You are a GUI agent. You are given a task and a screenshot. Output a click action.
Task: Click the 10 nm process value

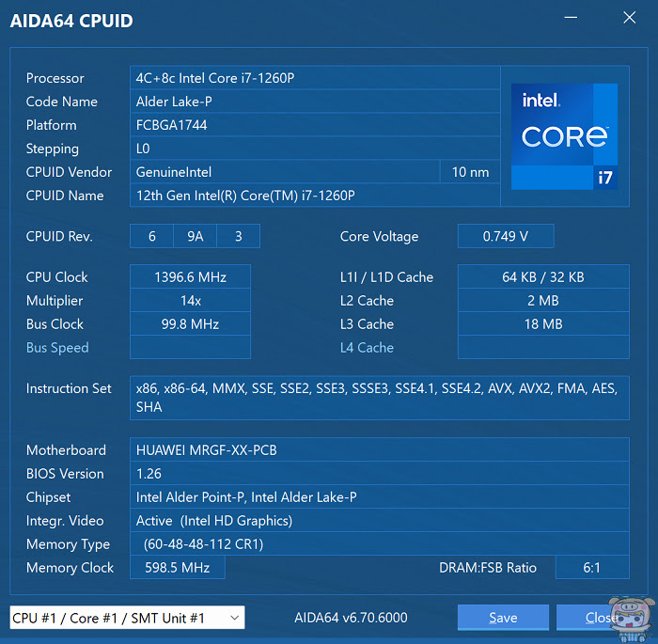[x=470, y=172]
